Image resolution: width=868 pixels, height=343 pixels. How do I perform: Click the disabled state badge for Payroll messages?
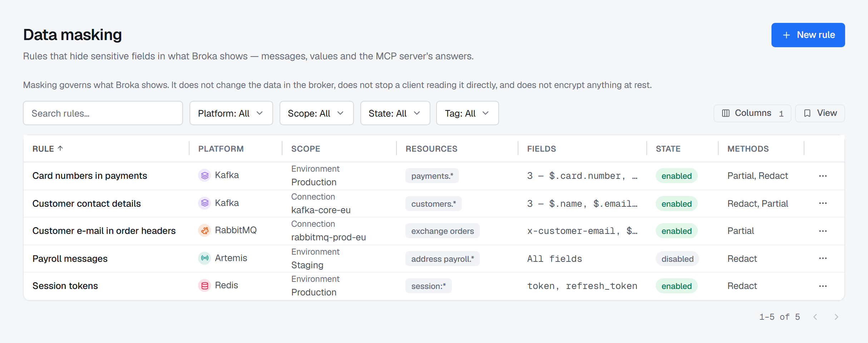tap(677, 259)
